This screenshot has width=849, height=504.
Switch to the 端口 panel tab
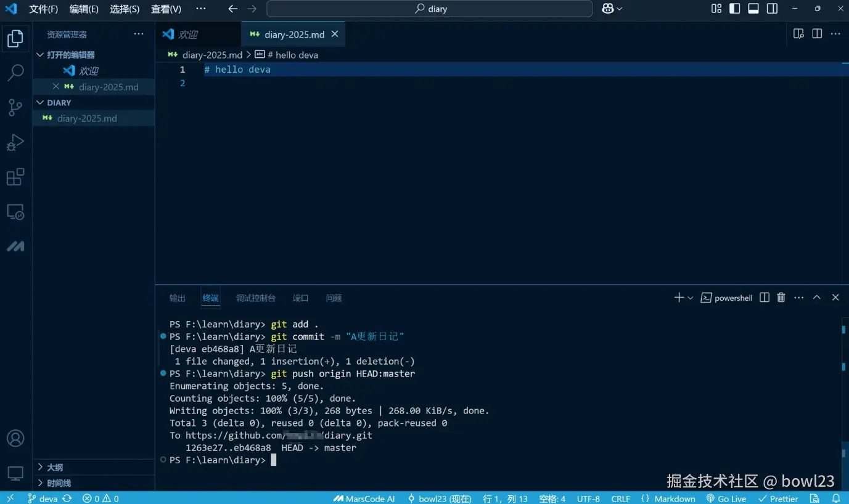(301, 298)
